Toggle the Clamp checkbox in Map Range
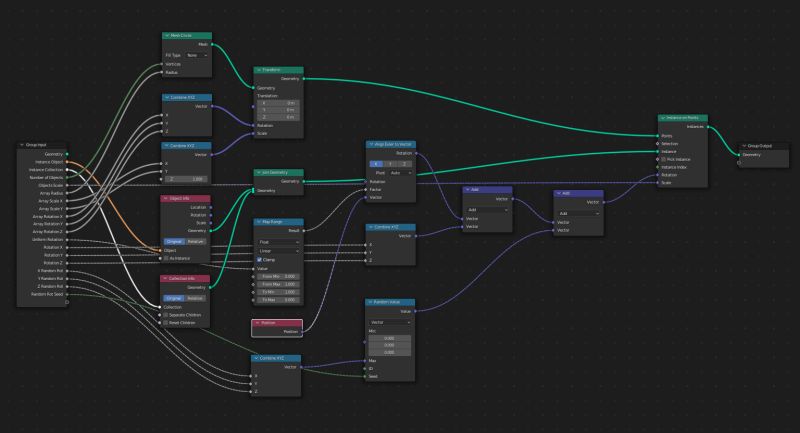The width and height of the screenshot is (800, 433). 260,260
